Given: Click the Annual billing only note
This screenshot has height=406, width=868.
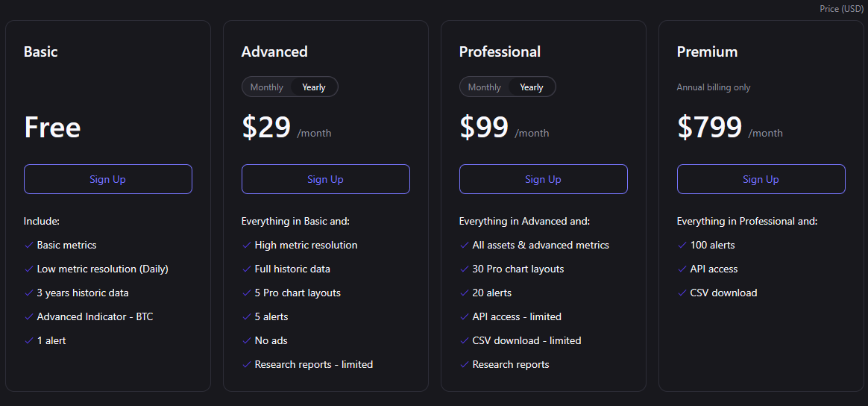Looking at the screenshot, I should coord(713,87).
